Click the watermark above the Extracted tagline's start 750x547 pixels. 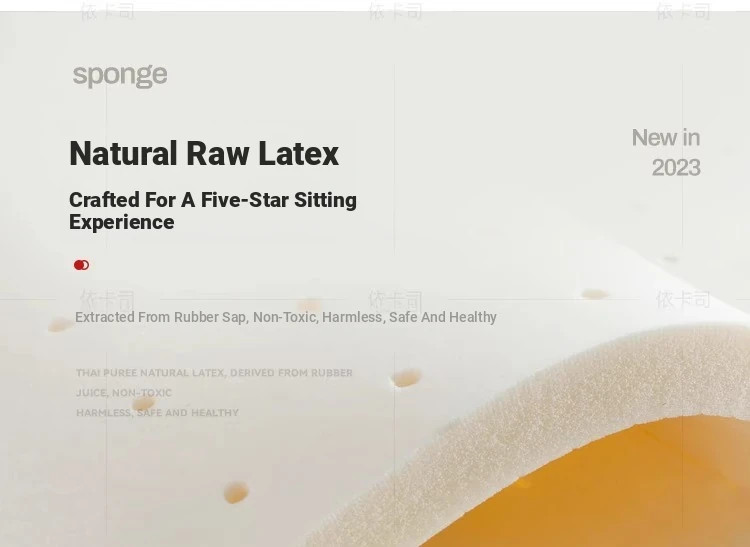(x=107, y=300)
